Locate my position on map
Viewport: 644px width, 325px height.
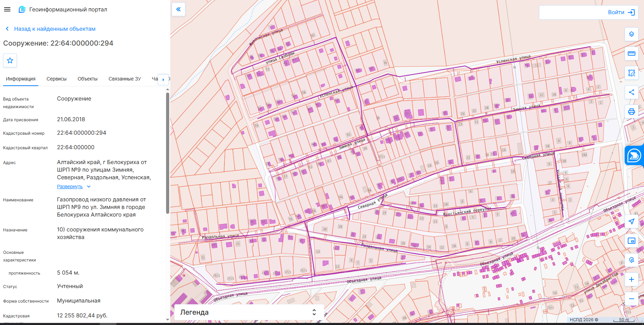(x=632, y=221)
